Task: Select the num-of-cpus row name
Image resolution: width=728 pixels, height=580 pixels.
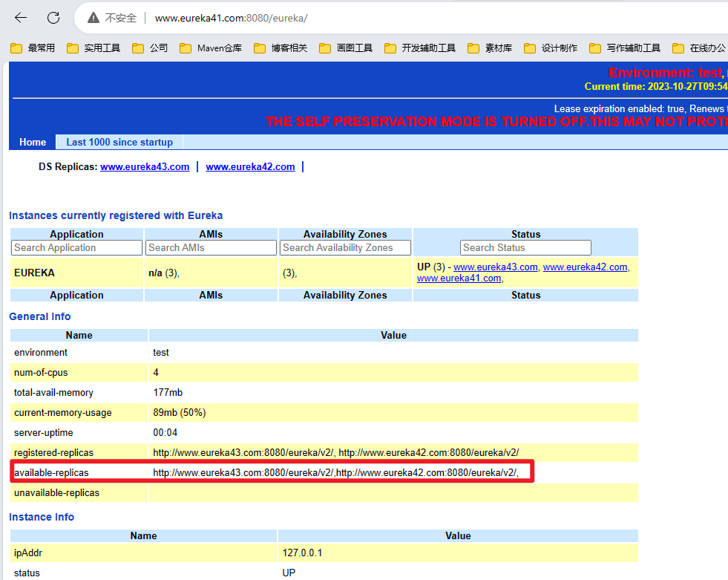Action: (41, 372)
